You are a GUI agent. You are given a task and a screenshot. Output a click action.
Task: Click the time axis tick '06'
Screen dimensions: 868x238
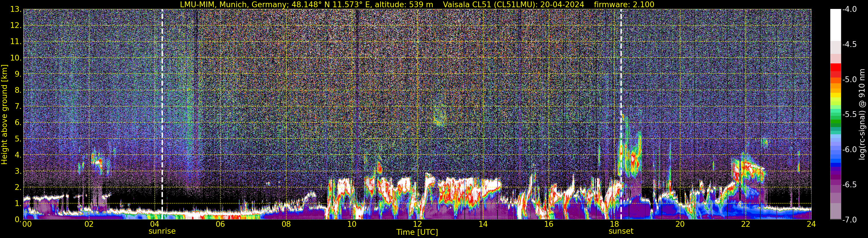click(x=220, y=224)
